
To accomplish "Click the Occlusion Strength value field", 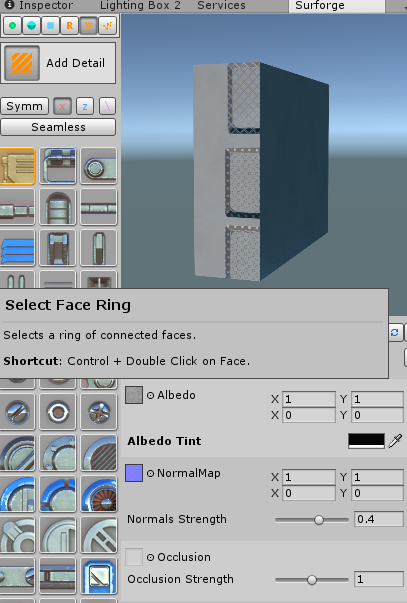I will point(379,579).
